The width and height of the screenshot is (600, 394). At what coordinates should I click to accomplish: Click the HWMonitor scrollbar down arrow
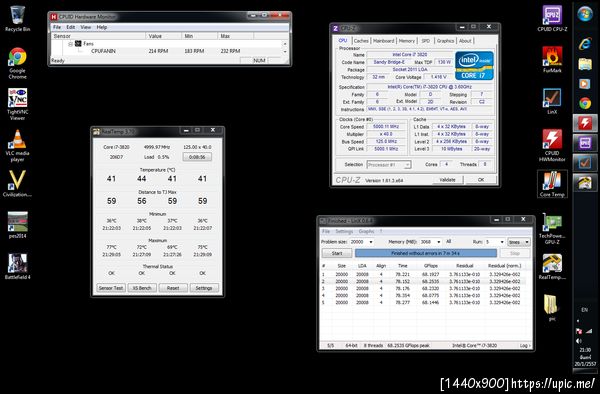(x=285, y=52)
